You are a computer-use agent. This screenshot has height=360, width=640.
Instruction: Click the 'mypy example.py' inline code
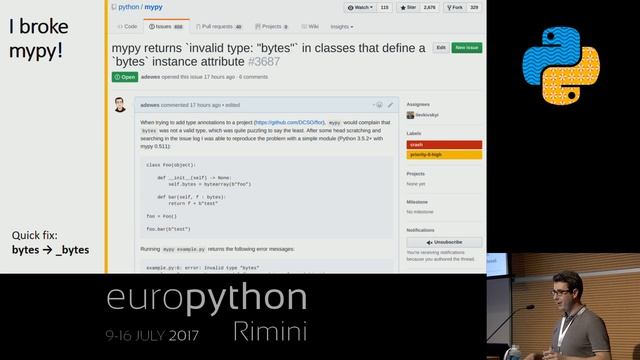pyautogui.click(x=184, y=249)
